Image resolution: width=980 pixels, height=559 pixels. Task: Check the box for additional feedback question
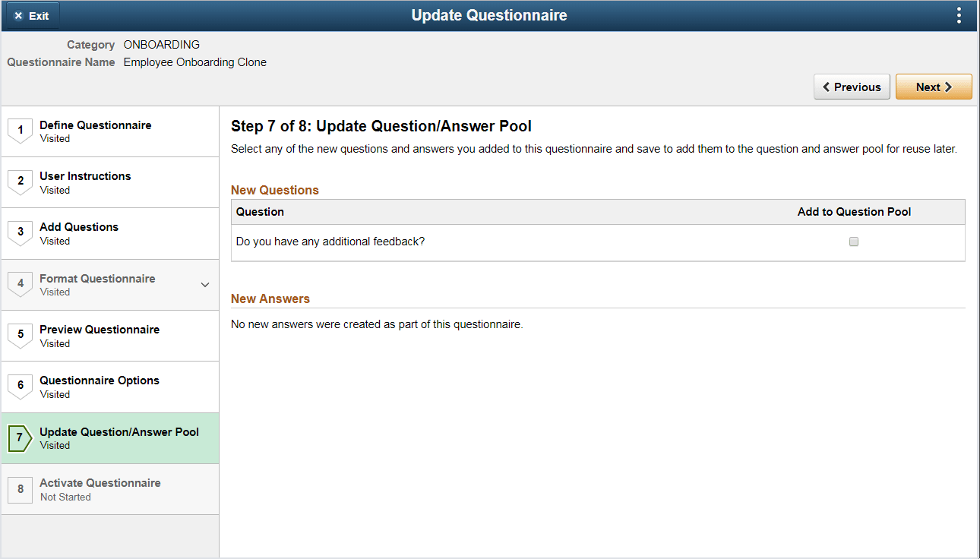[x=853, y=241]
